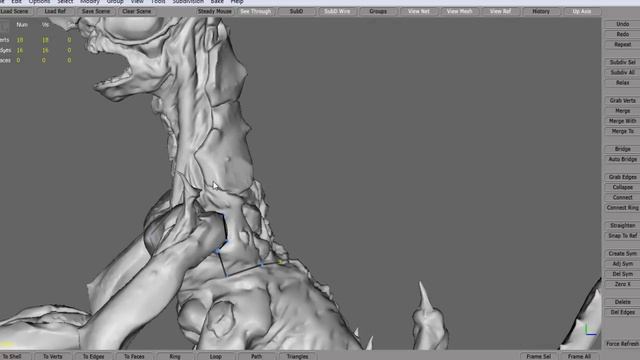Click the Del Sym button
This screenshot has width=640, height=360.
click(x=622, y=274)
